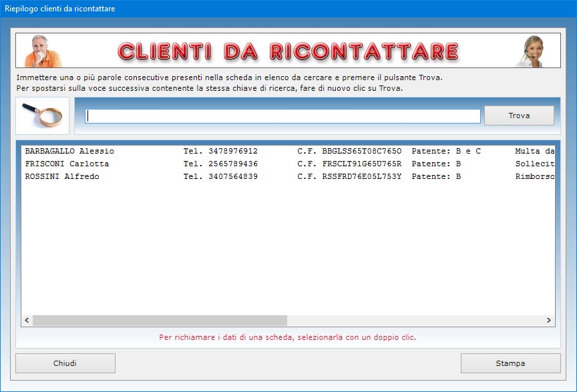Click the thinking man photo in banner

[x=42, y=51]
